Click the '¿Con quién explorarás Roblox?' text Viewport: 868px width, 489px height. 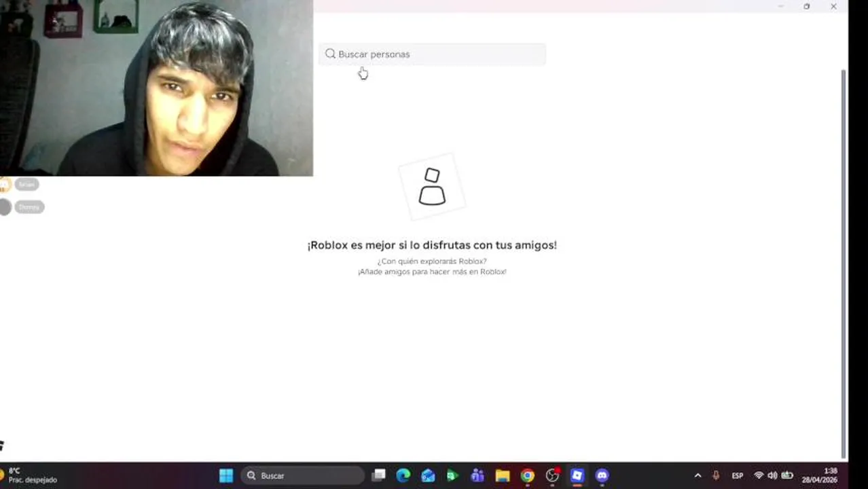pos(432,261)
